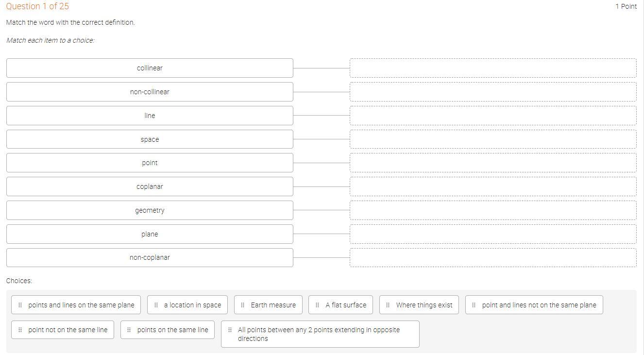The height and width of the screenshot is (355, 644).
Task: Select the 'non-collinear' item box
Action: (x=150, y=92)
